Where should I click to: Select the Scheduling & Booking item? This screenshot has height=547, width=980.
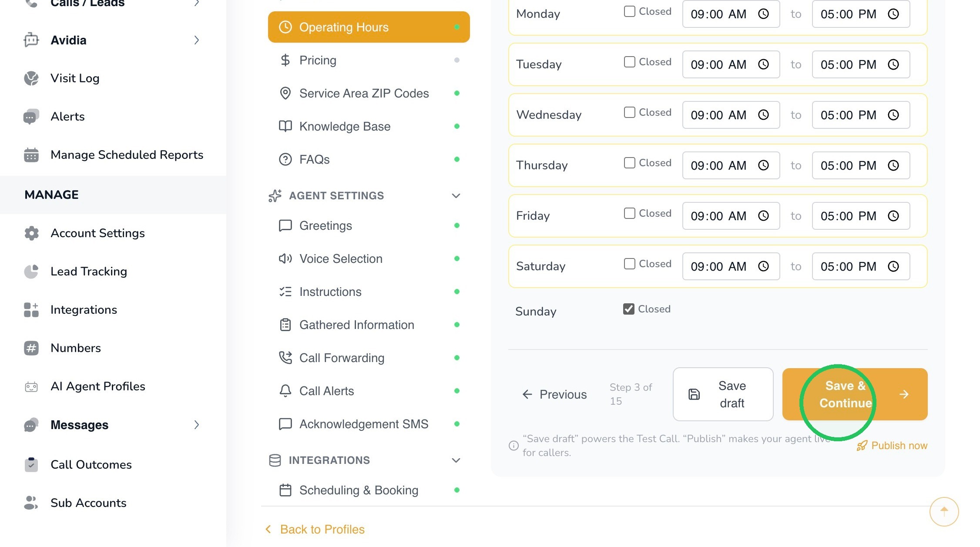point(369,490)
